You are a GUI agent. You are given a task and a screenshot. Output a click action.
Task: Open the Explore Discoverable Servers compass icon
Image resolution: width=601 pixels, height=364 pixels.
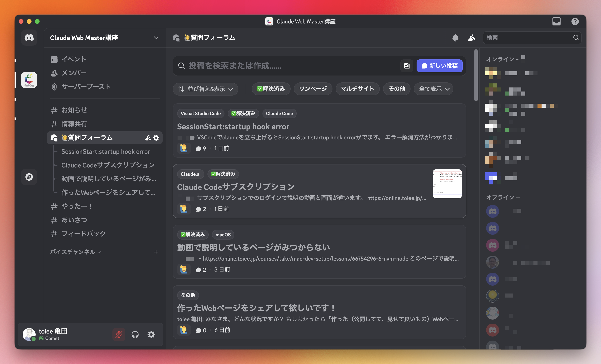click(29, 177)
